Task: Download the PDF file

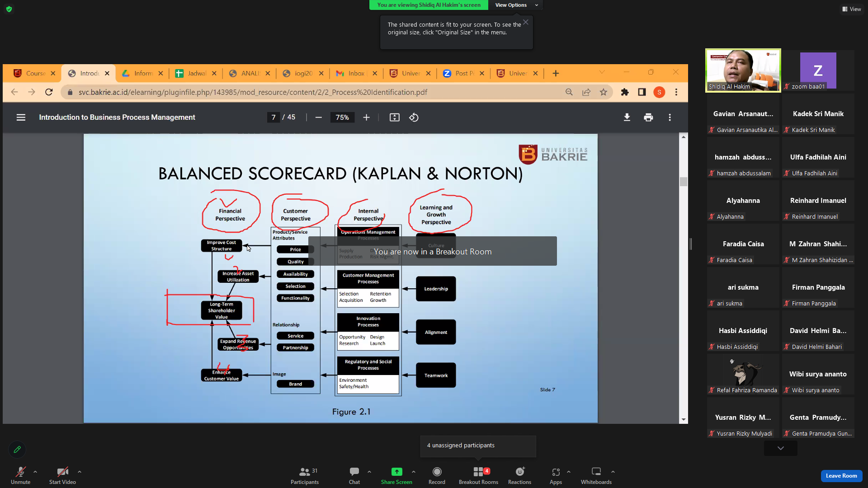Action: pyautogui.click(x=627, y=117)
